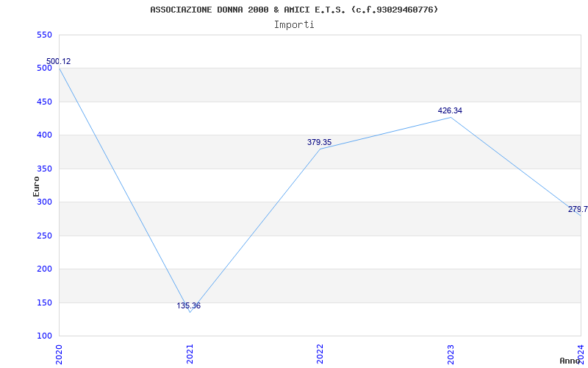The height and width of the screenshot is (368, 588).
Task: Click the 150 y-axis tick label
Action: [44, 302]
